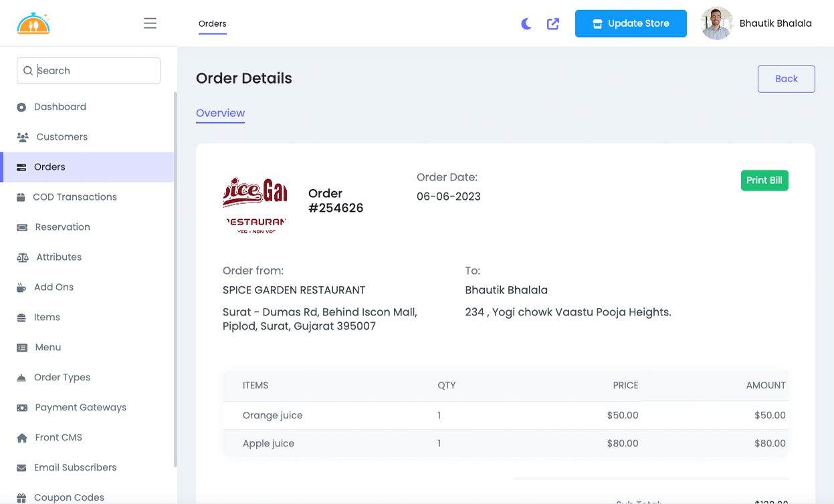Click the $50.00 price for Orange juice
The width and height of the screenshot is (834, 504).
click(623, 415)
